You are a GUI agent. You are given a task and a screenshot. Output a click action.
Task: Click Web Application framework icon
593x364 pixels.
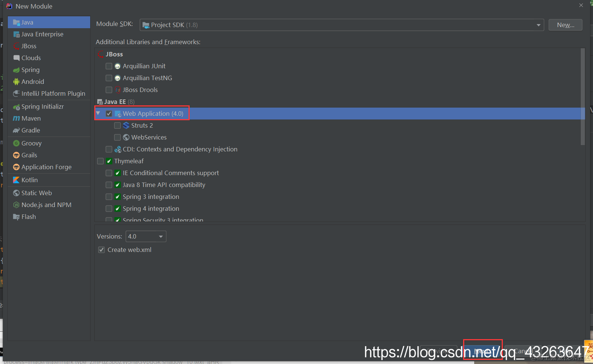tap(118, 114)
